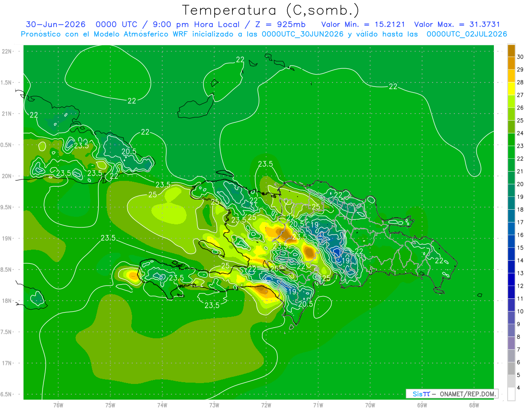The height and width of the screenshot is (411, 532).
Task: Click the legend value "9" on the color bar
Action: (519, 325)
